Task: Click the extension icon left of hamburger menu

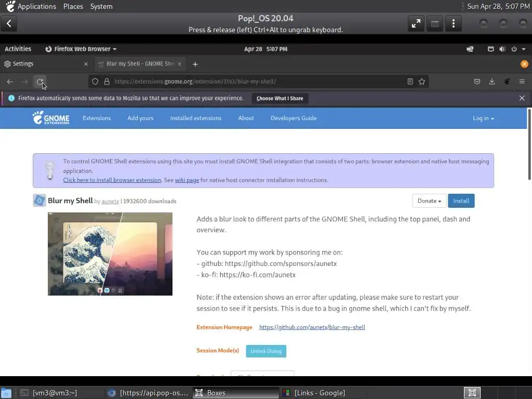Action: click(507, 82)
